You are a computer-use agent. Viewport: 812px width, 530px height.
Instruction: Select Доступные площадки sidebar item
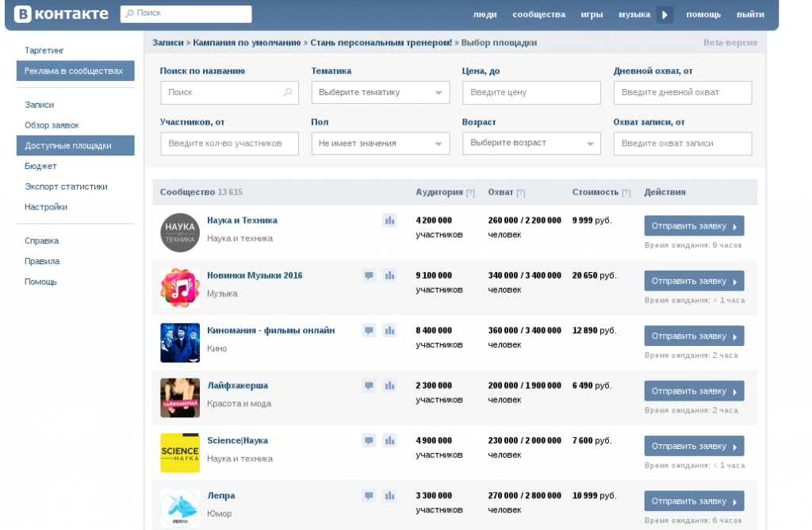[75, 145]
